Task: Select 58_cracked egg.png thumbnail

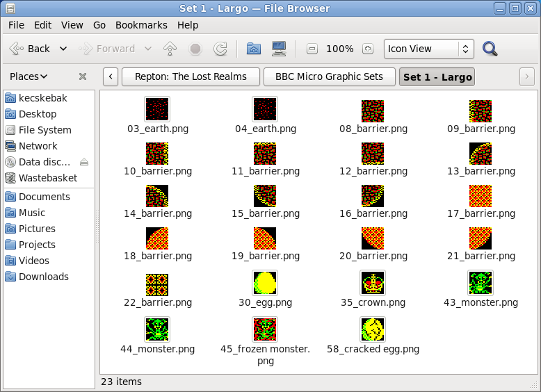Action: (x=373, y=329)
